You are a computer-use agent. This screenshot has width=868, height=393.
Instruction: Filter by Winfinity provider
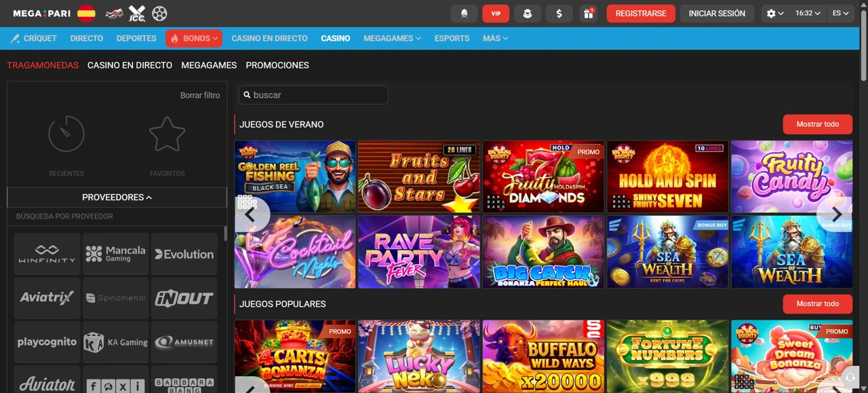point(47,254)
